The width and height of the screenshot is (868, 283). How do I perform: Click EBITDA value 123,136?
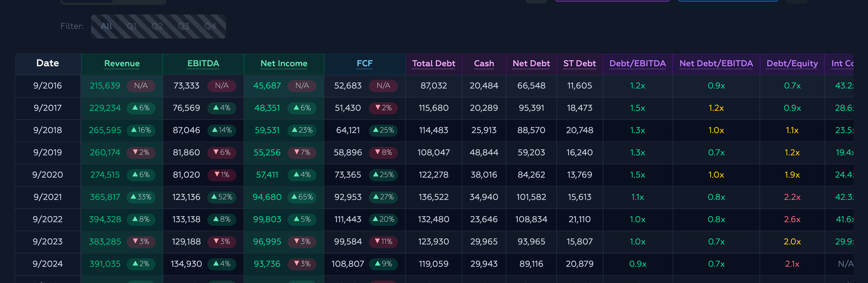click(186, 197)
